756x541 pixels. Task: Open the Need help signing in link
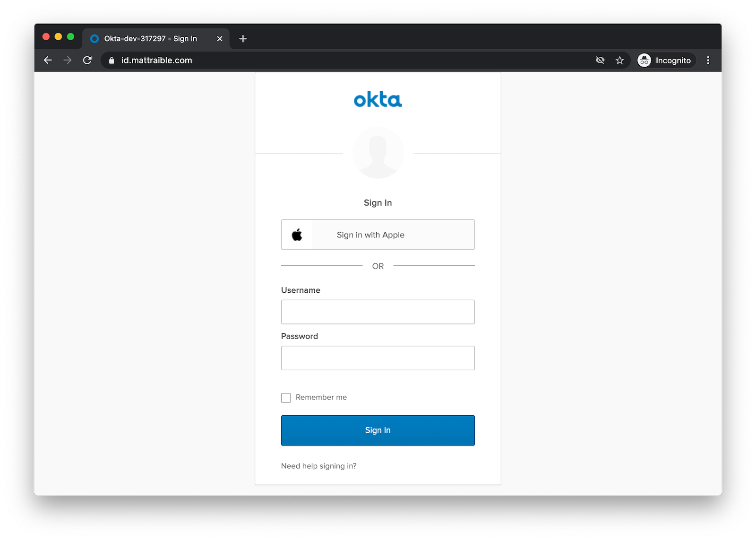[x=318, y=466]
